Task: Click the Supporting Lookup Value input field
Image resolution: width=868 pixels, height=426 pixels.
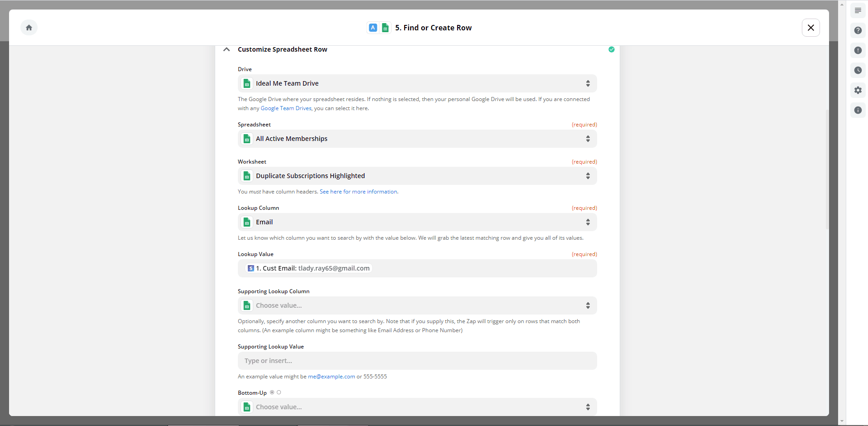Action: [x=417, y=361]
